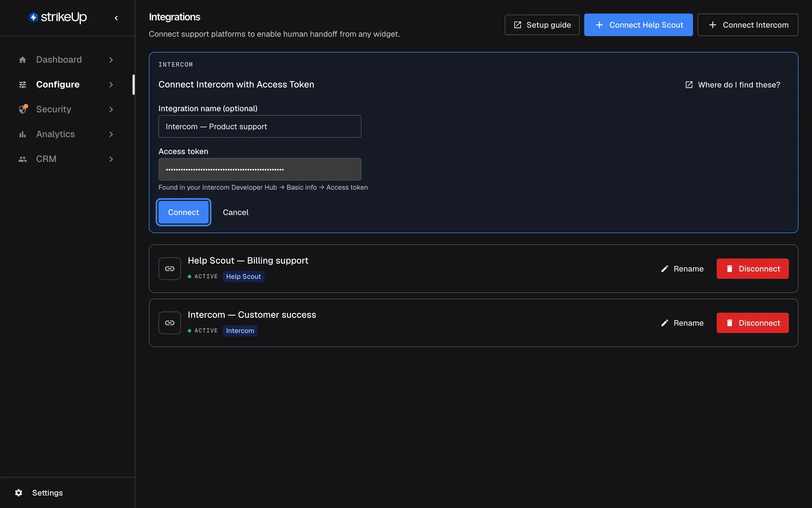Screen dimensions: 812x508
Task: Expand the CRM menu chevron
Action: [111, 159]
